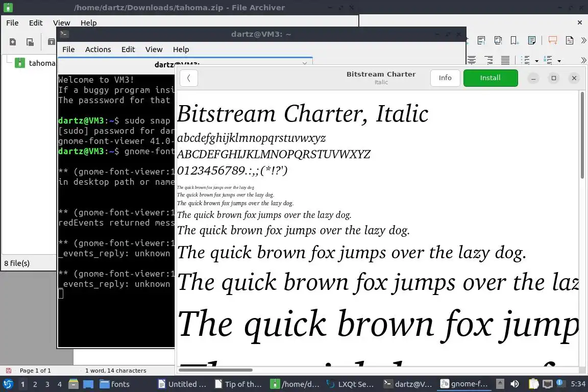The image size is (588, 392).
Task: Open bullet list style dropdown arrow
Action: pos(536,61)
